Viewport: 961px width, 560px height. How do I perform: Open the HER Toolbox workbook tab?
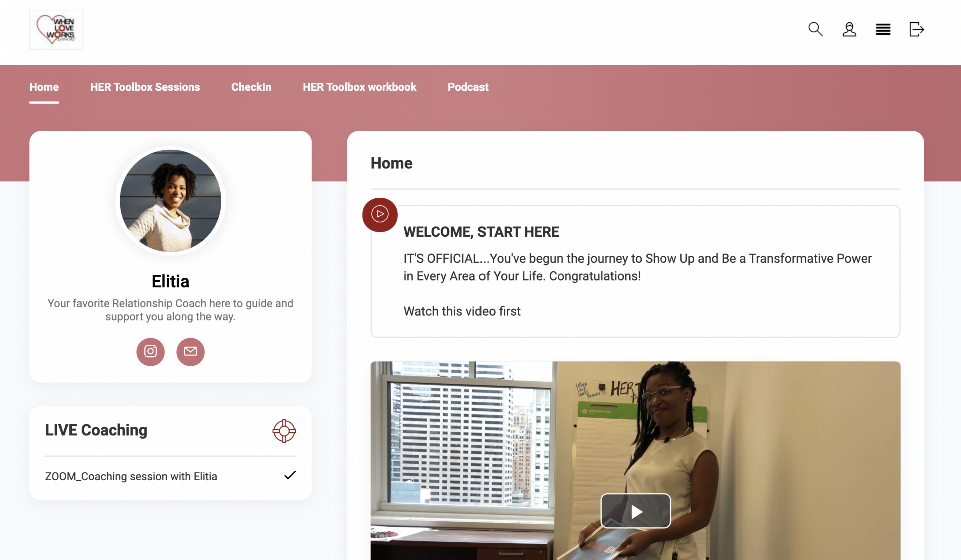359,87
